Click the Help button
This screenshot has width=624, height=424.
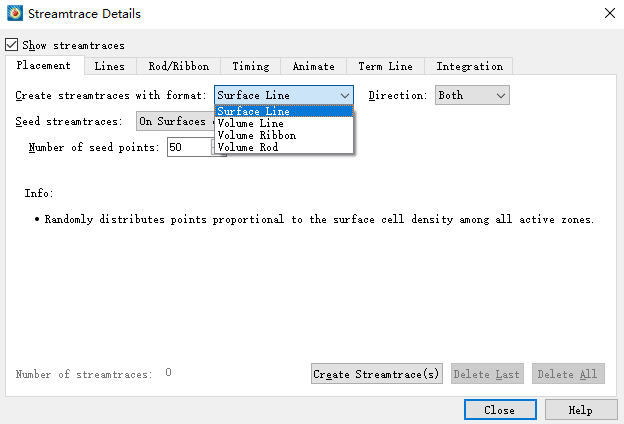(580, 410)
